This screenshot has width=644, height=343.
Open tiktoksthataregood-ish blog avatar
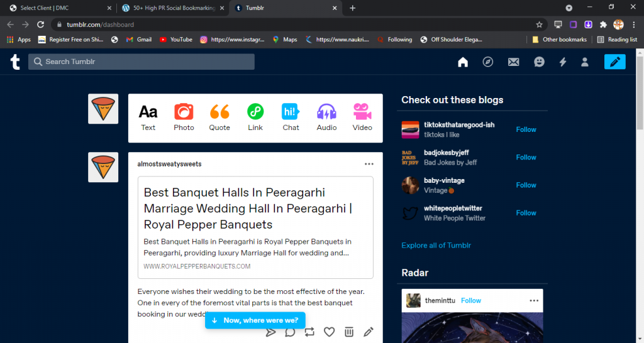[410, 129]
